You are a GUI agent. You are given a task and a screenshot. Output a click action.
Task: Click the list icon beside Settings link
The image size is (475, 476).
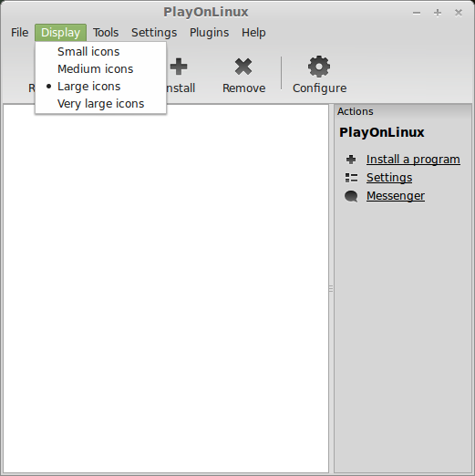(x=351, y=178)
